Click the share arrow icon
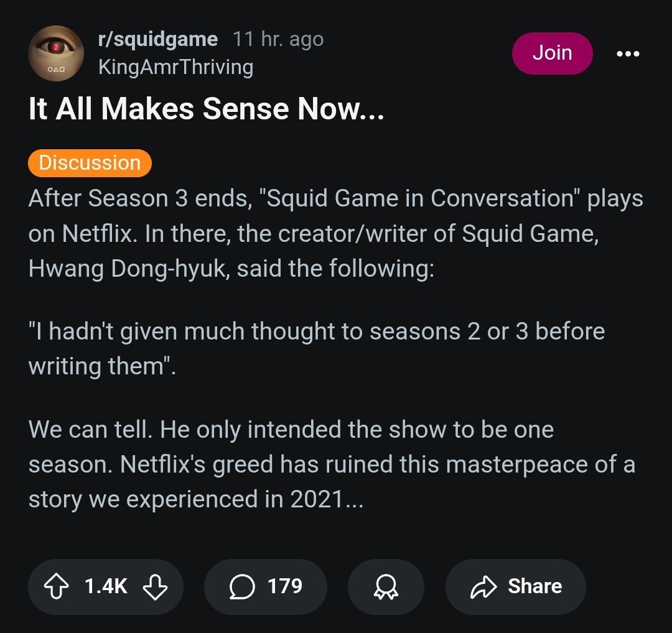Image resolution: width=672 pixels, height=633 pixels. 485,586
